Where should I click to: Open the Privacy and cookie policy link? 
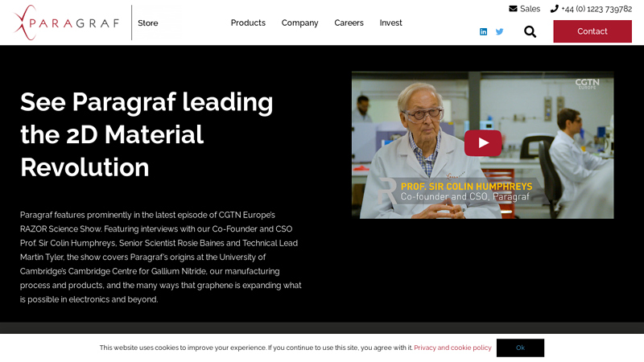pos(452,348)
